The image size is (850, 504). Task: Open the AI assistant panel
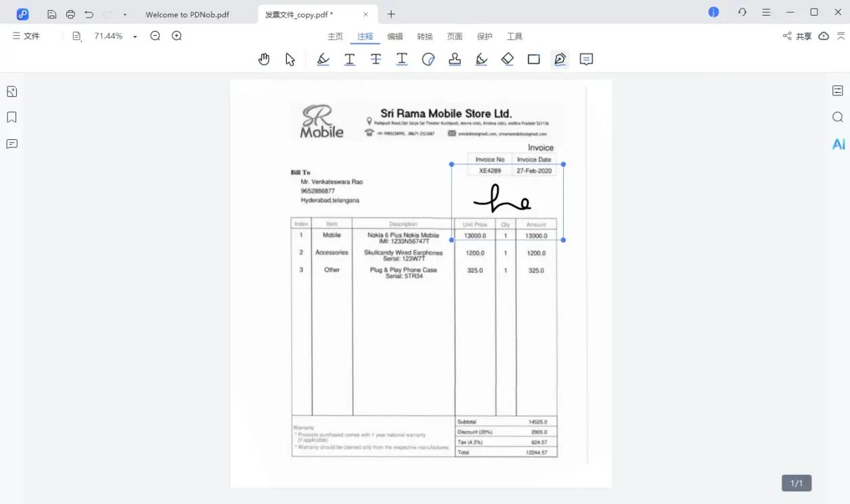[x=838, y=144]
